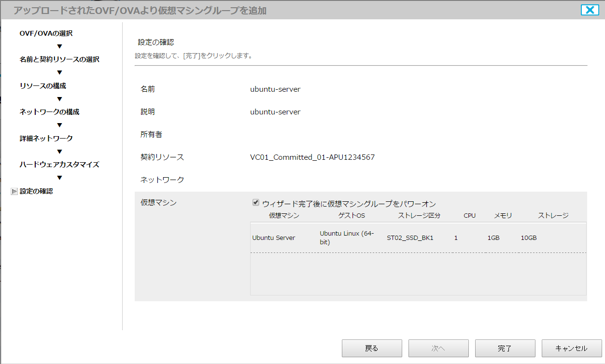The height and width of the screenshot is (364, 605).
Task: Close the dialog with the X button
Action: (590, 10)
